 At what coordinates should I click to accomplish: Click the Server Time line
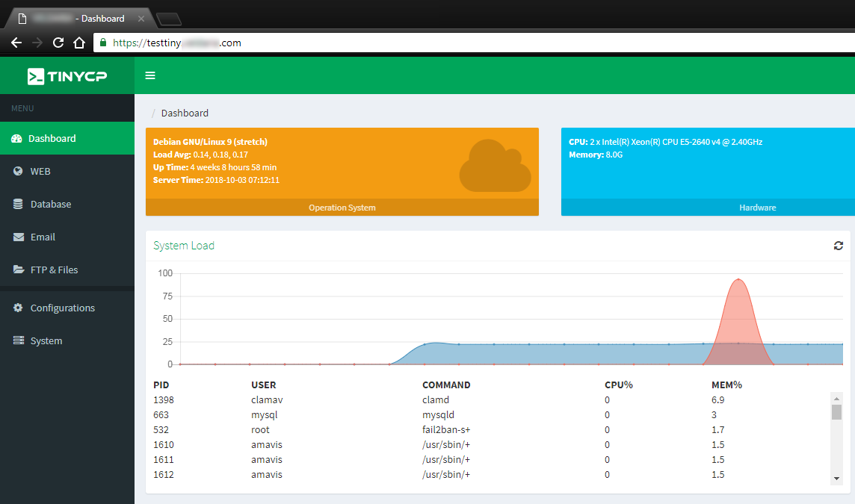coord(216,180)
